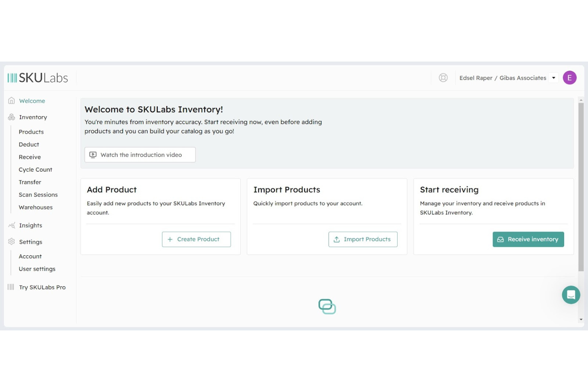Click the Receive inventory button
This screenshot has width=588, height=392.
pyautogui.click(x=528, y=239)
